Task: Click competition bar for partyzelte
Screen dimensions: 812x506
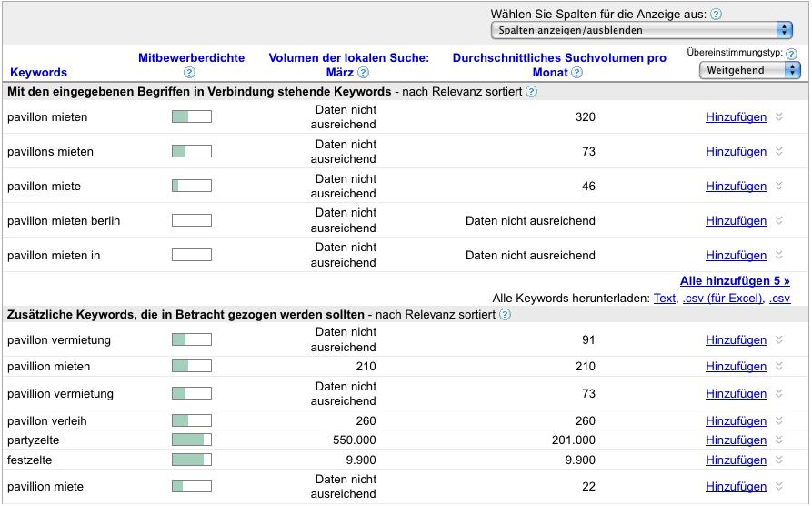Action: click(x=192, y=440)
